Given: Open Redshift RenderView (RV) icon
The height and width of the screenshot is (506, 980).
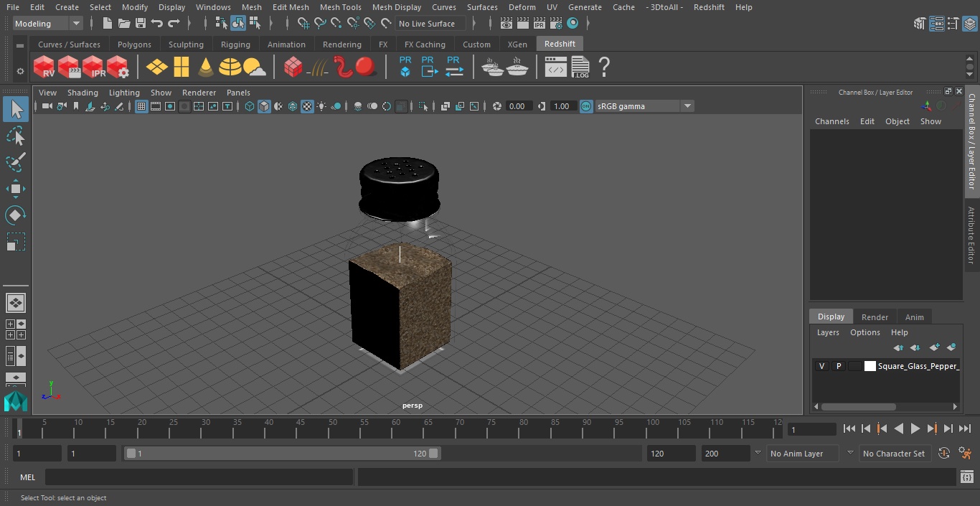Looking at the screenshot, I should click(44, 67).
